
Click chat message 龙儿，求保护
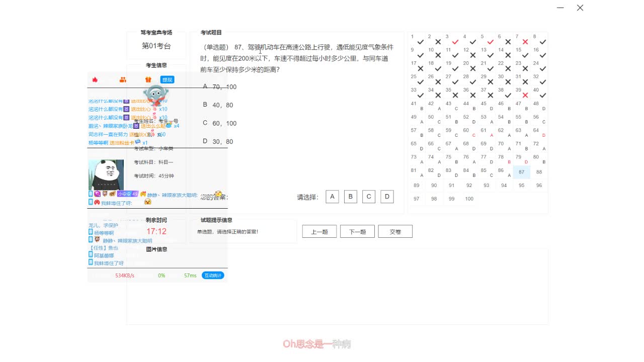point(103,225)
